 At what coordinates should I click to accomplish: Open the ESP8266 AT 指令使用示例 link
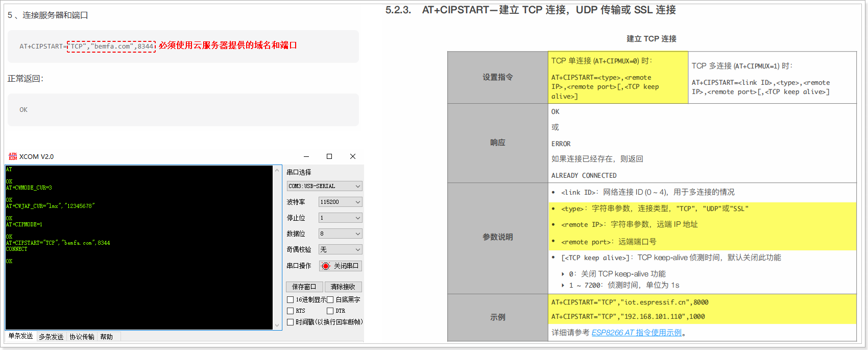(637, 333)
